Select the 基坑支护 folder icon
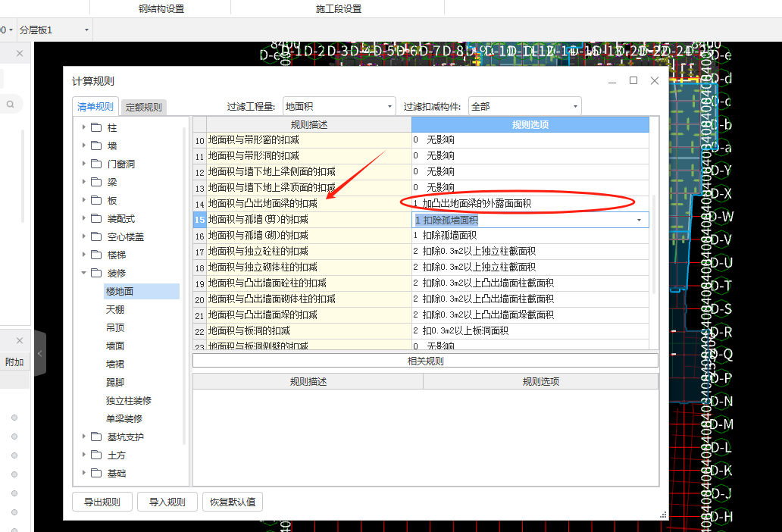This screenshot has height=532, width=782. click(97, 437)
